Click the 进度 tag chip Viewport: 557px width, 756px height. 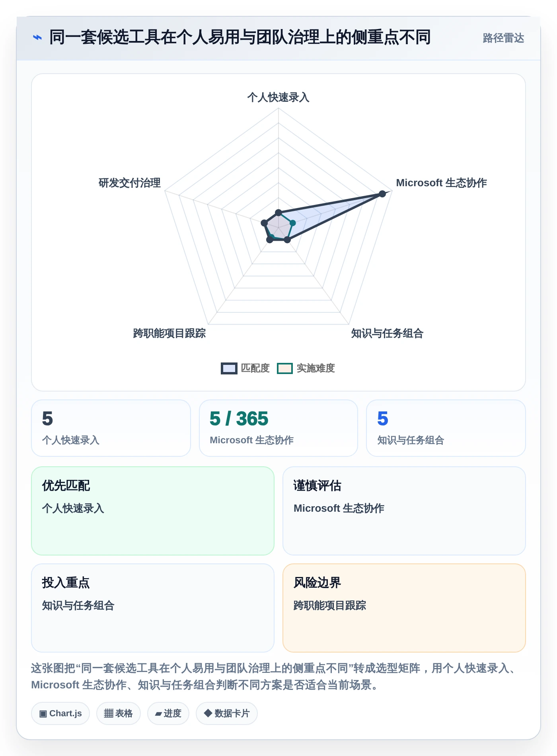(x=168, y=713)
